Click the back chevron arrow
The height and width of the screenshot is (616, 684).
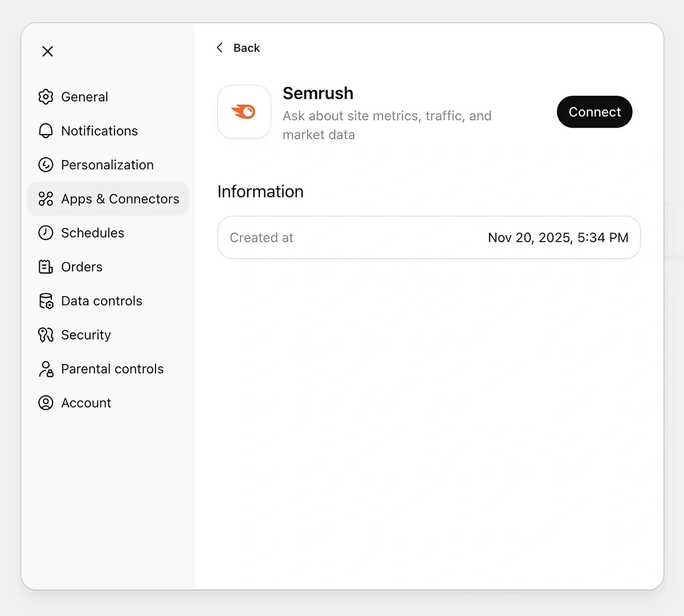click(219, 48)
